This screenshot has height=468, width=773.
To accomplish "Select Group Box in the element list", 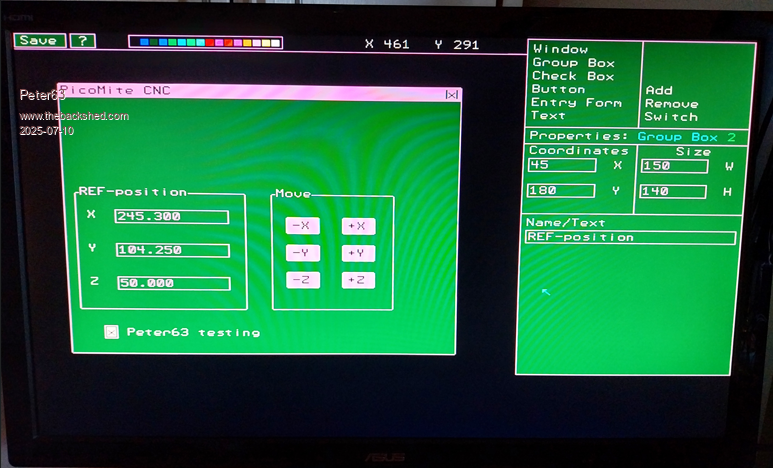I will [x=573, y=63].
